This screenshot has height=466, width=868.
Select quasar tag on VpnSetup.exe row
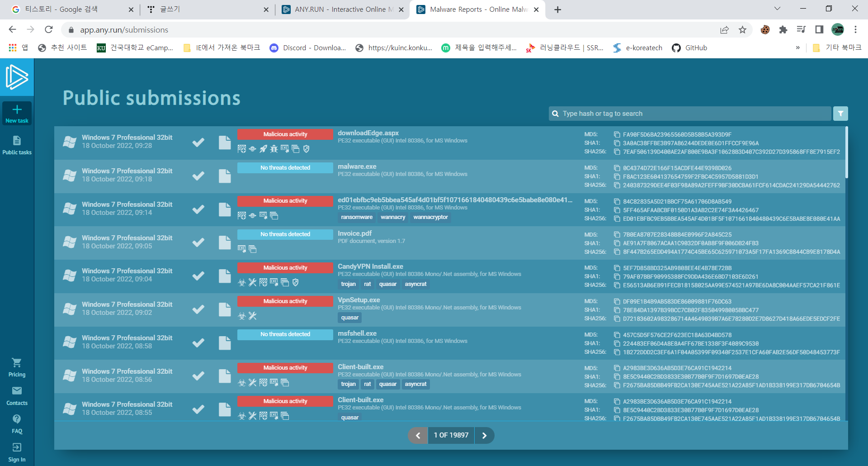(x=350, y=318)
